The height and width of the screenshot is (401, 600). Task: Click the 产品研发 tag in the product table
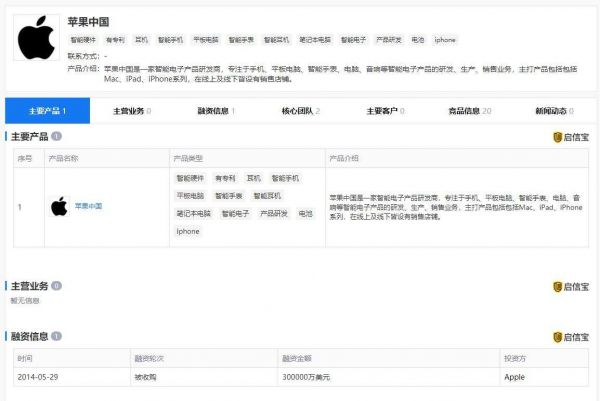(274, 214)
